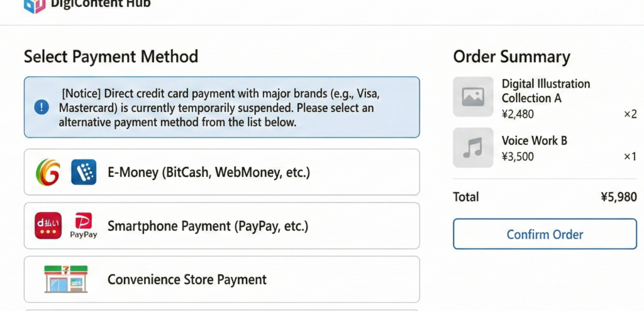Click the BitCash swirl icon

coord(48,172)
